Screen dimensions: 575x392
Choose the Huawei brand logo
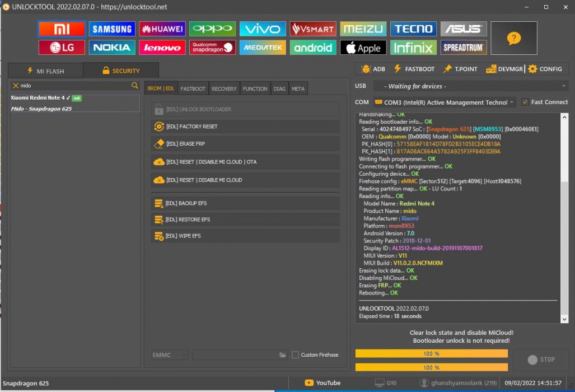tap(162, 29)
